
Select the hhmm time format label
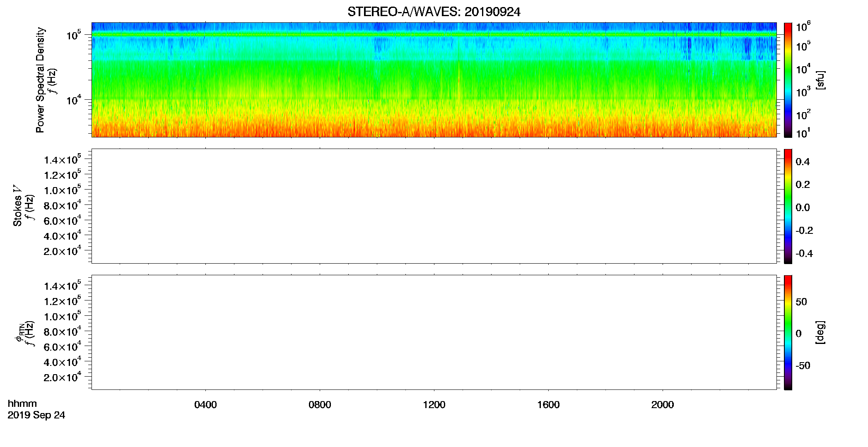pos(22,404)
